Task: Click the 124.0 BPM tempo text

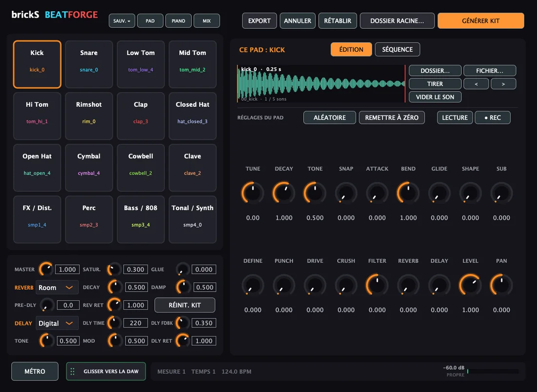Action: click(x=236, y=372)
